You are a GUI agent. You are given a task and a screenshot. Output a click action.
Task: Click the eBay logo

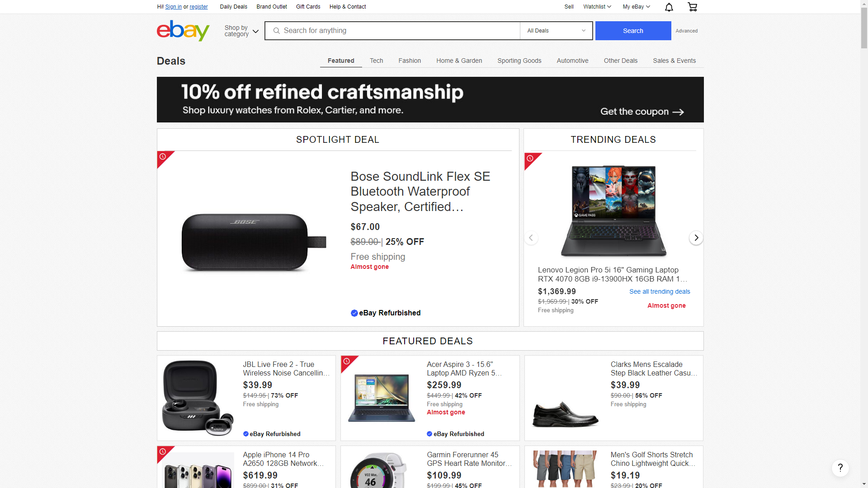point(183,30)
